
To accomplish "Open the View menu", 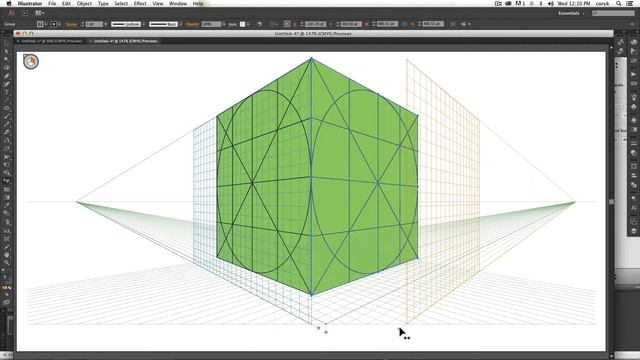I will click(x=158, y=4).
